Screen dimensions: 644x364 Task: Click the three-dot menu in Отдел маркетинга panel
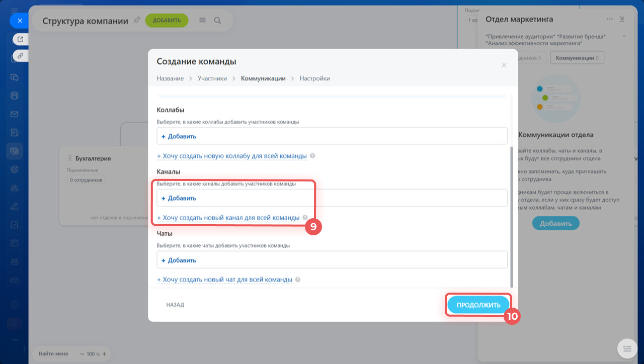click(x=610, y=19)
